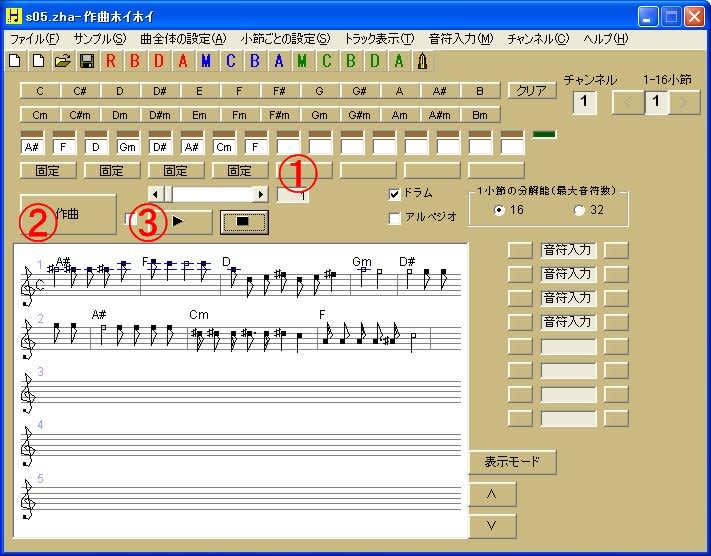Click the first blank new document icon
Viewport: 711px width, 556px height.
14,61
